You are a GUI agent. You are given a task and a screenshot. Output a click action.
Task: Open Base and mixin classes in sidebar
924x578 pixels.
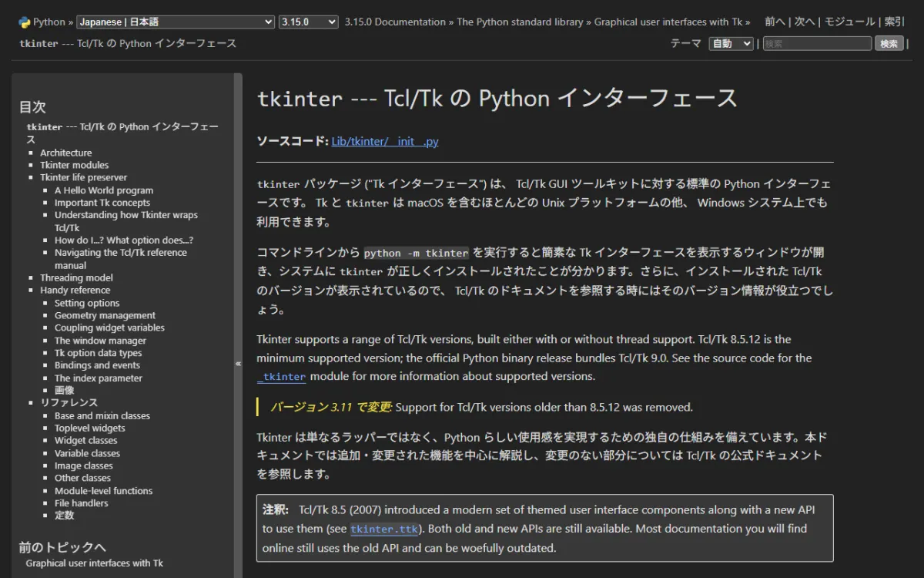coord(102,415)
